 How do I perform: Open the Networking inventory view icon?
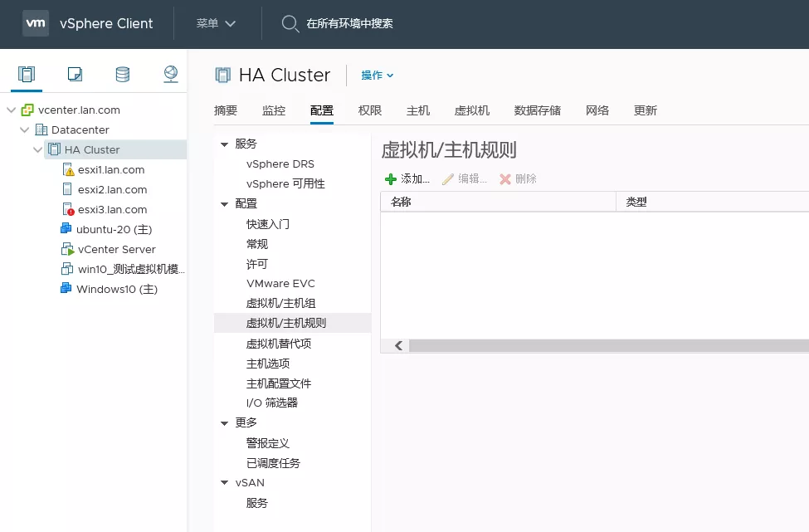(x=171, y=75)
